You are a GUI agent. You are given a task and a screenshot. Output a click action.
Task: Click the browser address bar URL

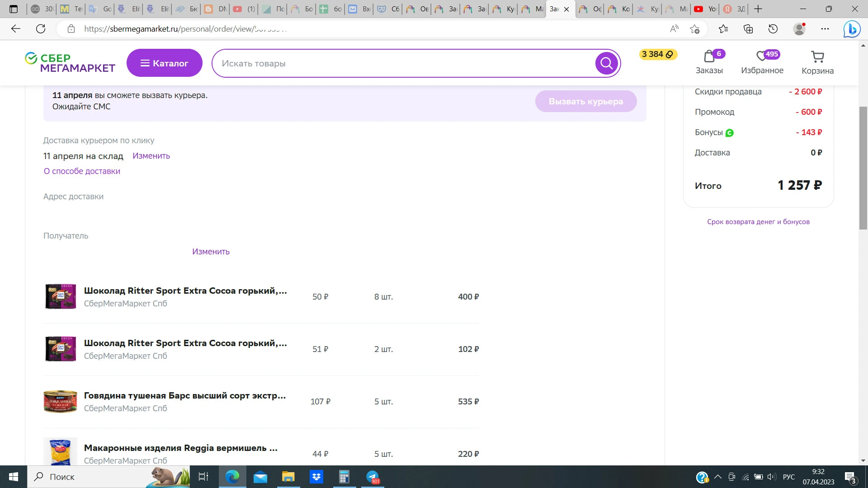tap(186, 29)
